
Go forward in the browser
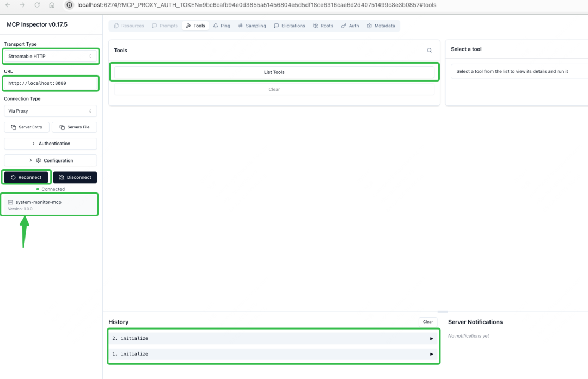pos(22,5)
